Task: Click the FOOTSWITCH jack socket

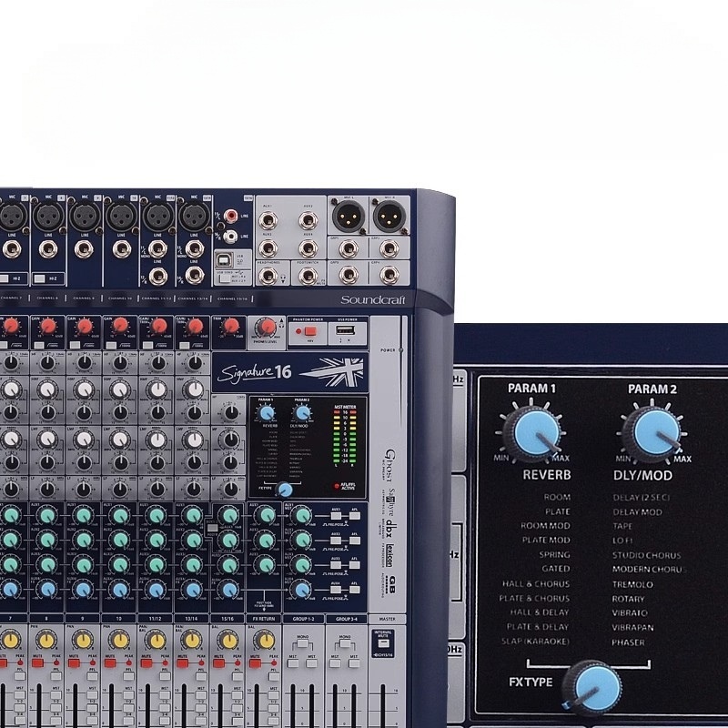Action: click(x=308, y=276)
